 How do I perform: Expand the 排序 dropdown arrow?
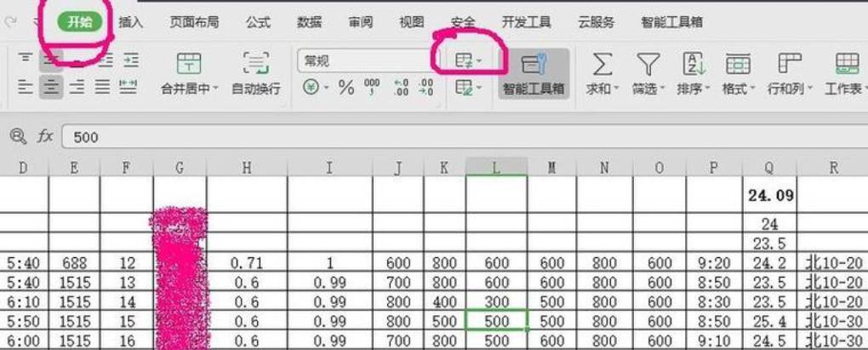pos(708,89)
